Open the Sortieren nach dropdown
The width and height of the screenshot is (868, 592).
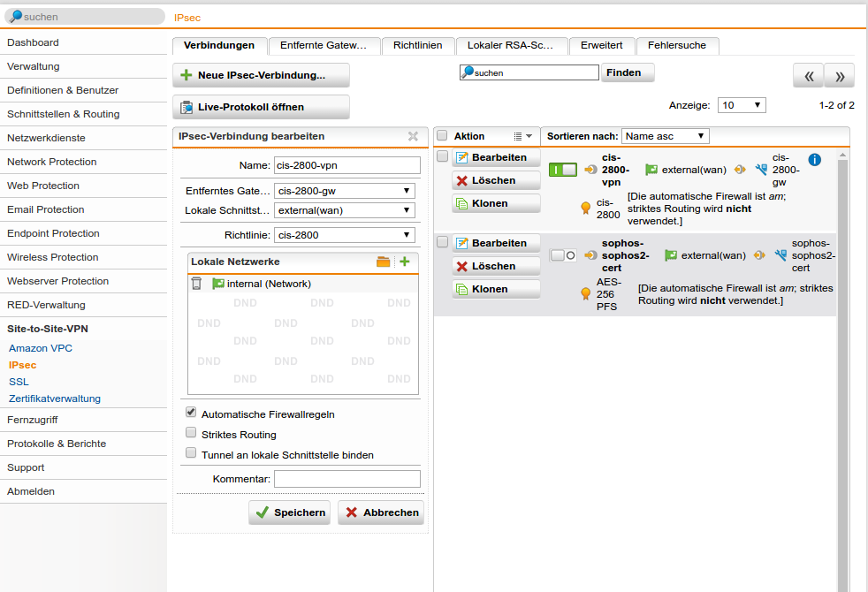click(x=665, y=136)
